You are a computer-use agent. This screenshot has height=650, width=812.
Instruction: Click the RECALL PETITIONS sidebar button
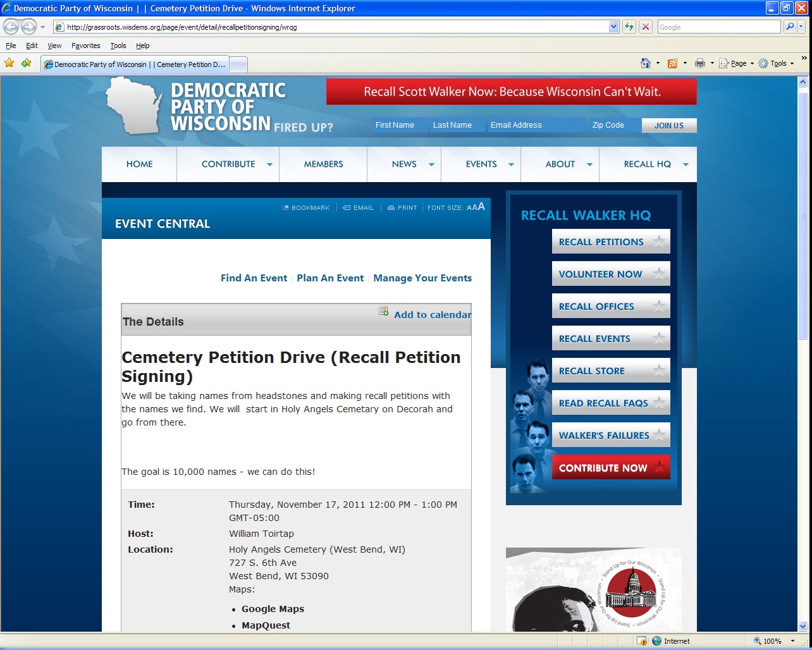[x=611, y=242]
